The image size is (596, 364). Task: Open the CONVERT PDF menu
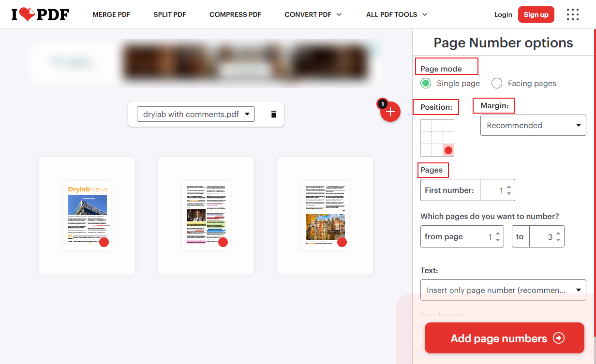click(313, 15)
